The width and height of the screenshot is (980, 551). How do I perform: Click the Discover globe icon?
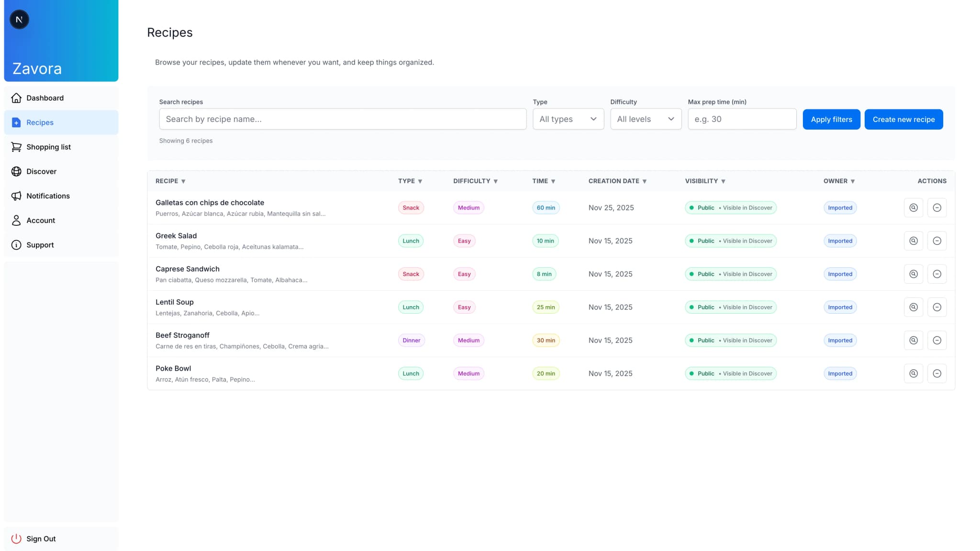pos(16,171)
